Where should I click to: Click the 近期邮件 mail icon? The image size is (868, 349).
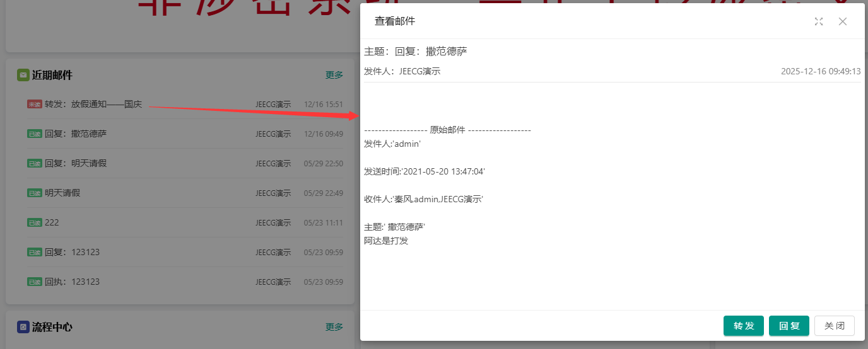coord(23,75)
